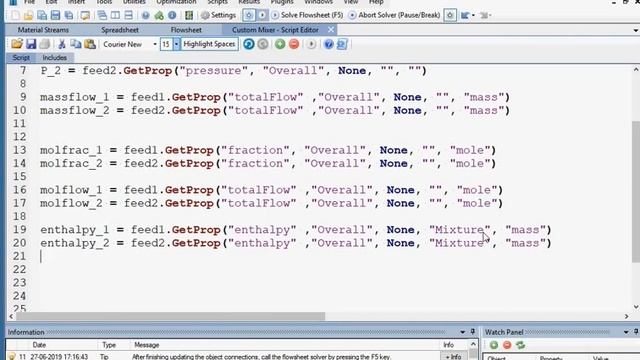Open script file in editor toolbar
640x360 pixels.
(17, 44)
